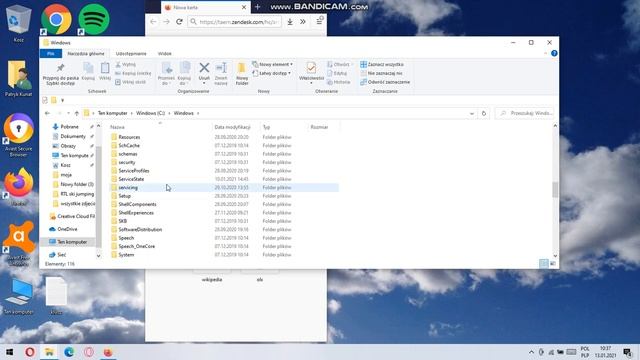The width and height of the screenshot is (640, 360).
Task: Click the file list vertical scrollbar thumb
Action: tap(555, 190)
